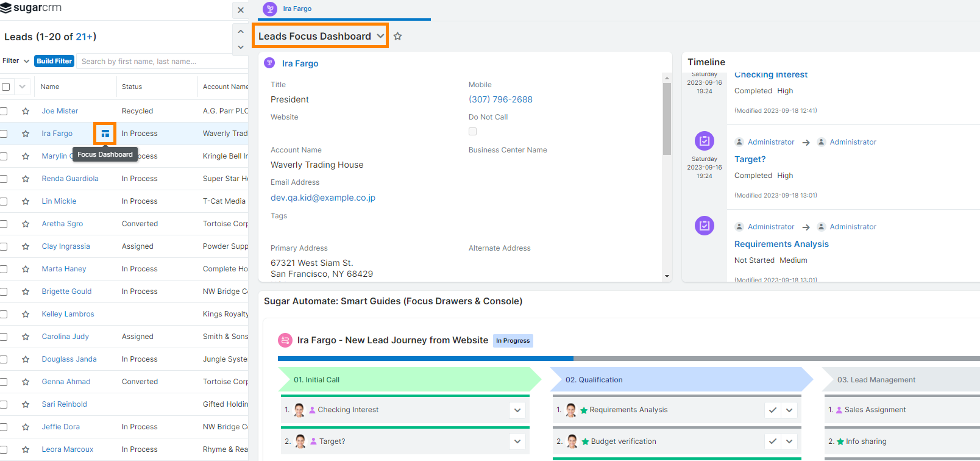This screenshot has height=461, width=980.
Task: Call mobile number (307) 796-2688
Action: coord(500,99)
